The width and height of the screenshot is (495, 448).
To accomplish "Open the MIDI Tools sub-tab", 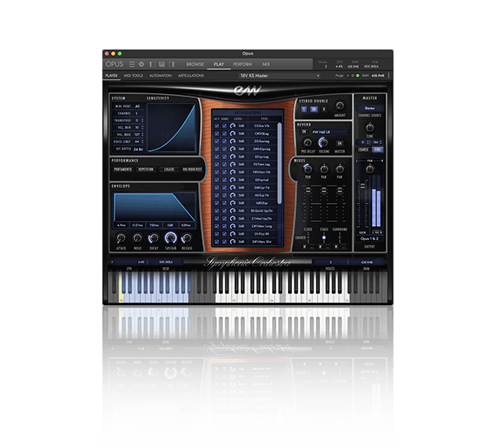I will pos(135,75).
